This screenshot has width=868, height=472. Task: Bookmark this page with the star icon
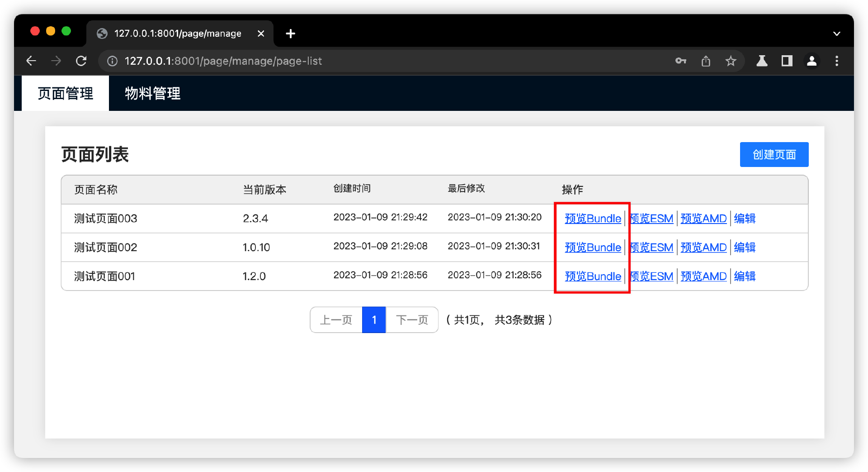(x=731, y=61)
